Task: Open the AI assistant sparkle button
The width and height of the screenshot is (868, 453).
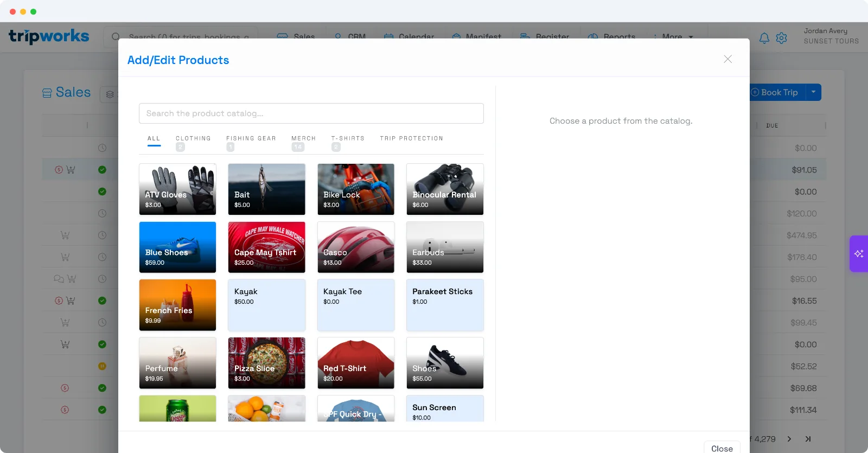Action: point(859,253)
